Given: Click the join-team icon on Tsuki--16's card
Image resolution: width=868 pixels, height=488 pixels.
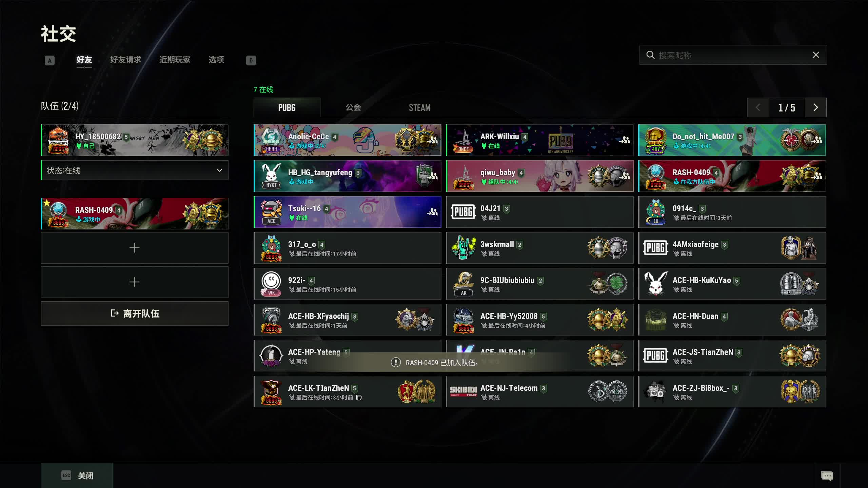Looking at the screenshot, I should pyautogui.click(x=432, y=212).
